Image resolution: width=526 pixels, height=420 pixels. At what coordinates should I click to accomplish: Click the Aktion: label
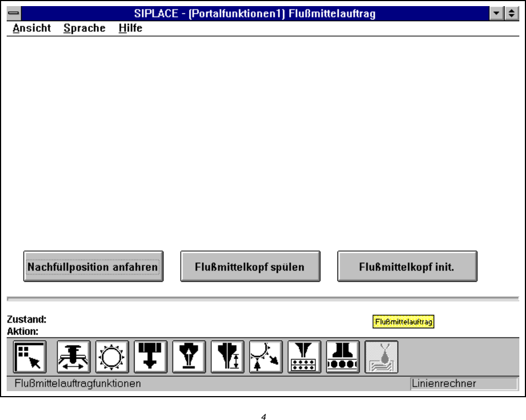tap(22, 332)
